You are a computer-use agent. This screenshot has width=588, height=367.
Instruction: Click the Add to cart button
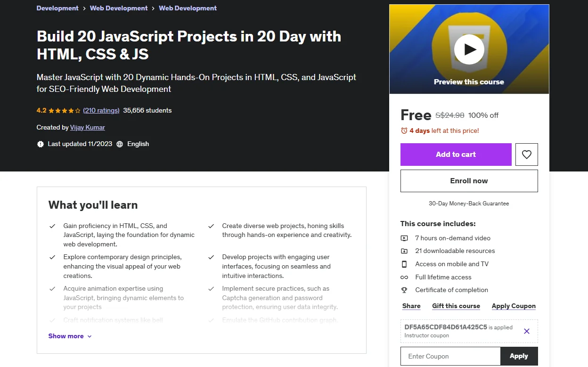pyautogui.click(x=456, y=155)
